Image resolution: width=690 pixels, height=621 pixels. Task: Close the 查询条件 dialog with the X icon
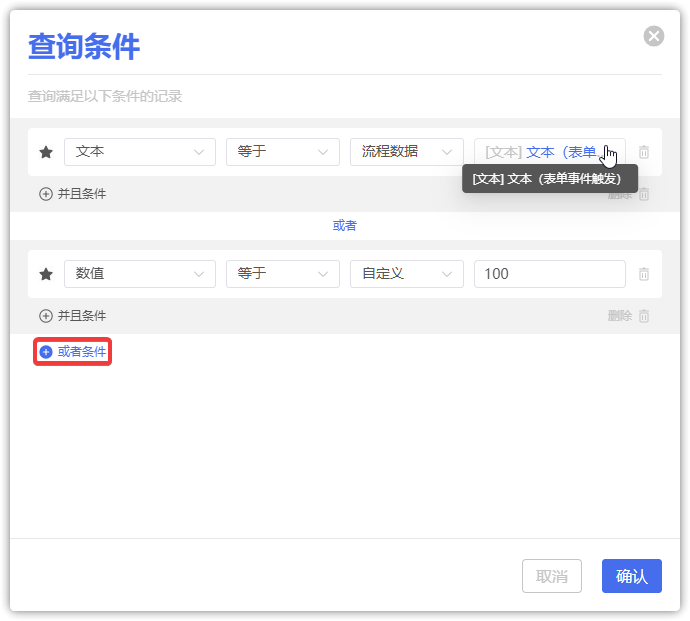point(654,36)
